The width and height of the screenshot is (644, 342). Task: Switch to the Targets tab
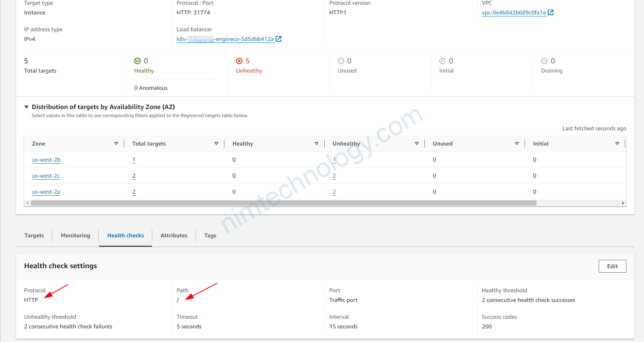pos(34,235)
